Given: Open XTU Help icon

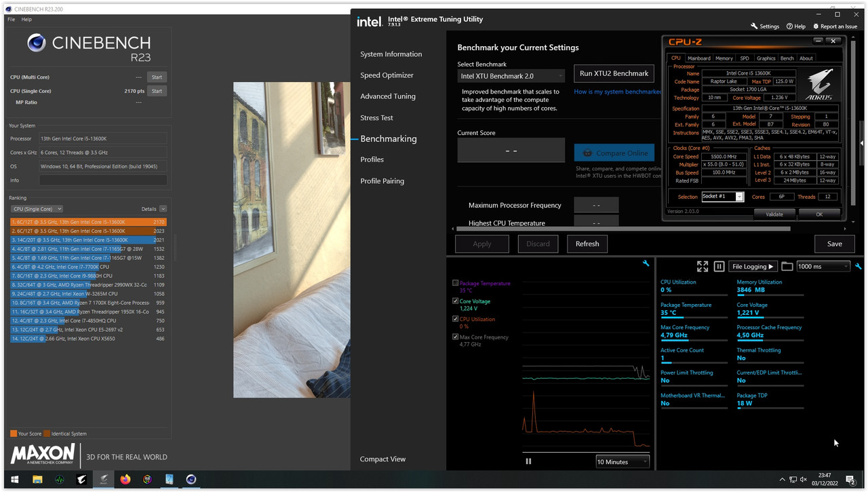Looking at the screenshot, I should pos(789,26).
